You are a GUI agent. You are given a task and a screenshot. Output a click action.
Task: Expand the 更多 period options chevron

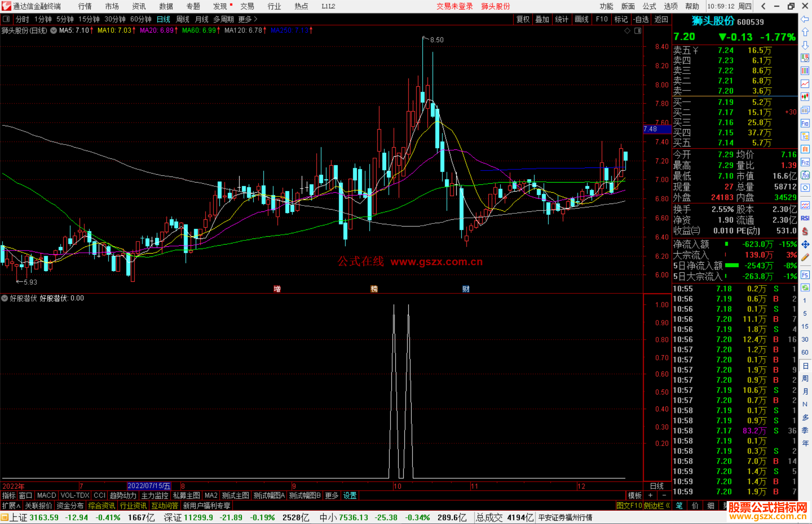coord(256,19)
